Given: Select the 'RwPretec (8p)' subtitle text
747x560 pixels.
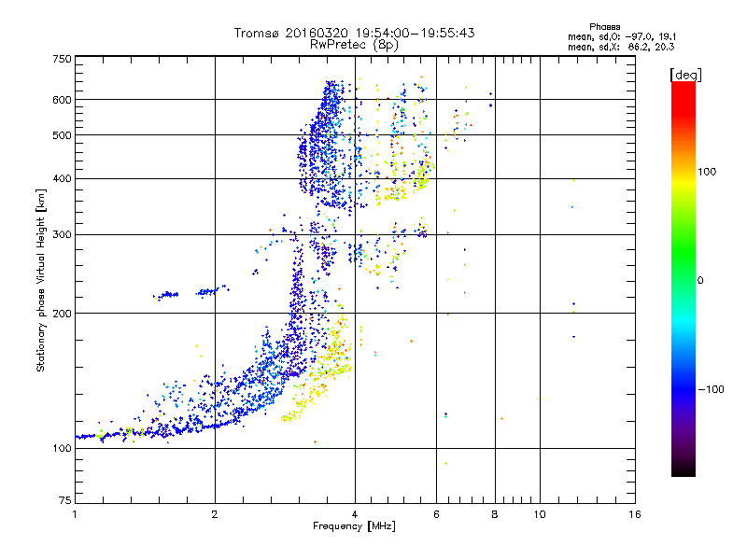Looking at the screenshot, I should tap(354, 45).
